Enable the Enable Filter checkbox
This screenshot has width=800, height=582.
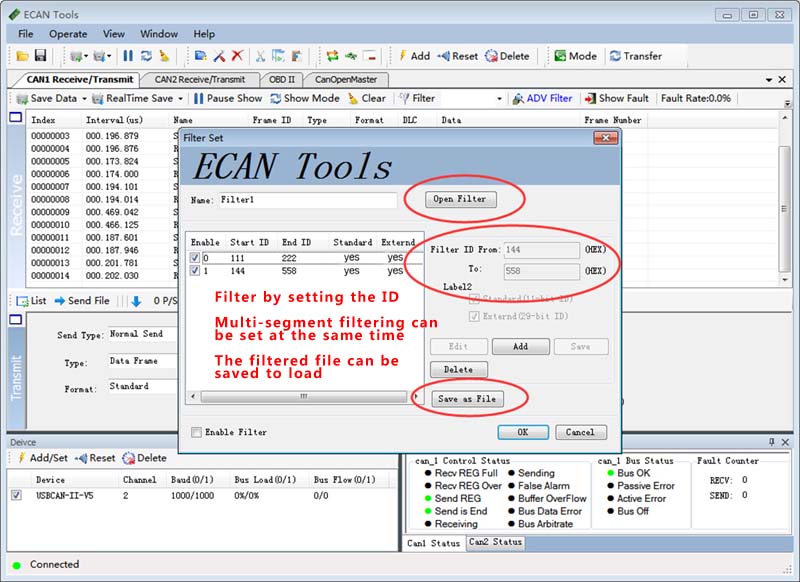coord(195,432)
